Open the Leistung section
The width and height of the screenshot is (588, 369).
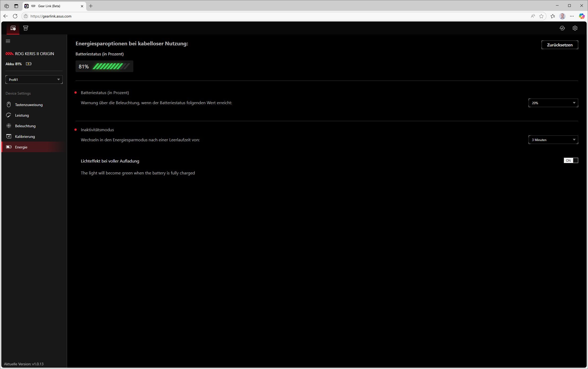click(22, 115)
